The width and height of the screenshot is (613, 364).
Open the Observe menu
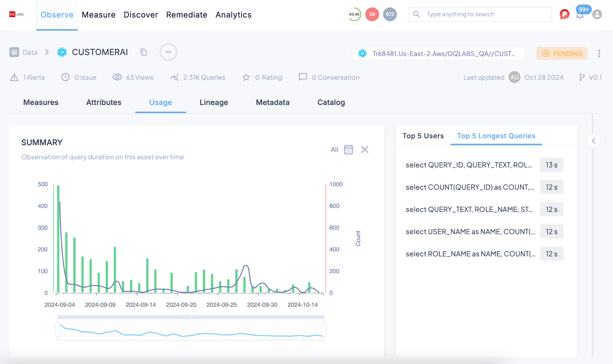57,15
